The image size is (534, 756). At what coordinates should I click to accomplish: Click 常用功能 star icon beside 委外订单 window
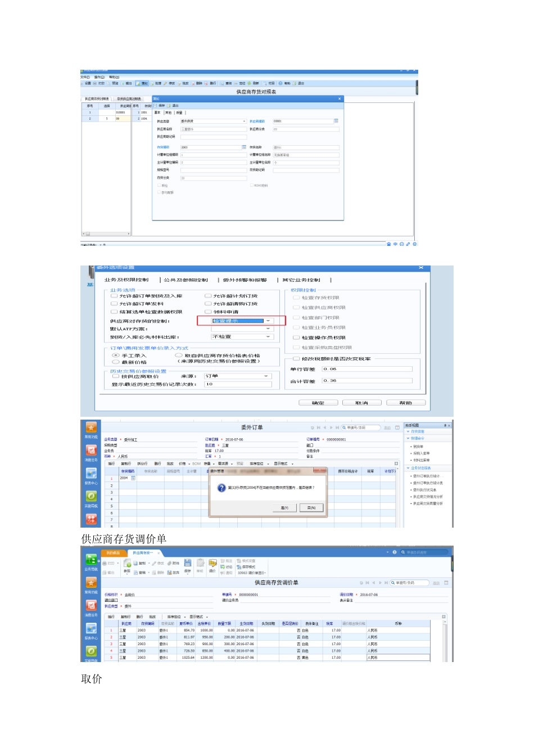tap(91, 427)
